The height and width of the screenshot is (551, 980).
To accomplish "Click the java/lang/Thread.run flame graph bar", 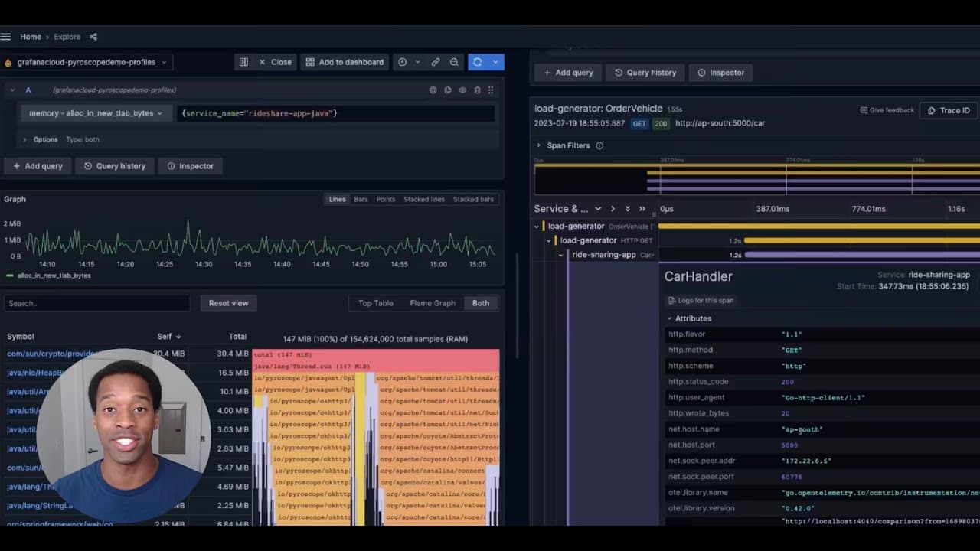I will [x=376, y=367].
